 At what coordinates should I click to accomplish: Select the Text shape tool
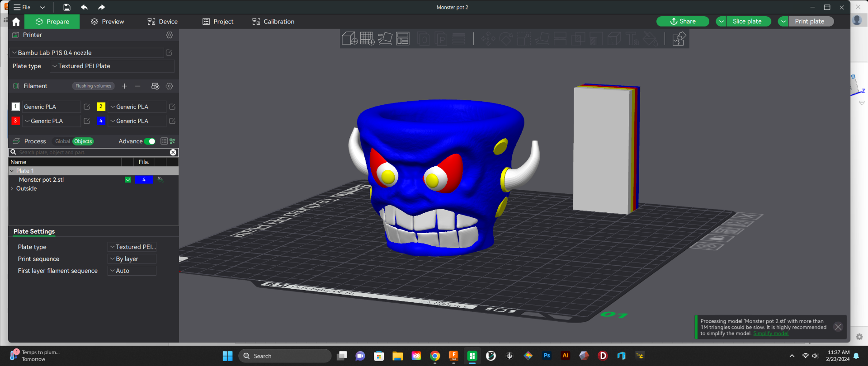pyautogui.click(x=632, y=39)
